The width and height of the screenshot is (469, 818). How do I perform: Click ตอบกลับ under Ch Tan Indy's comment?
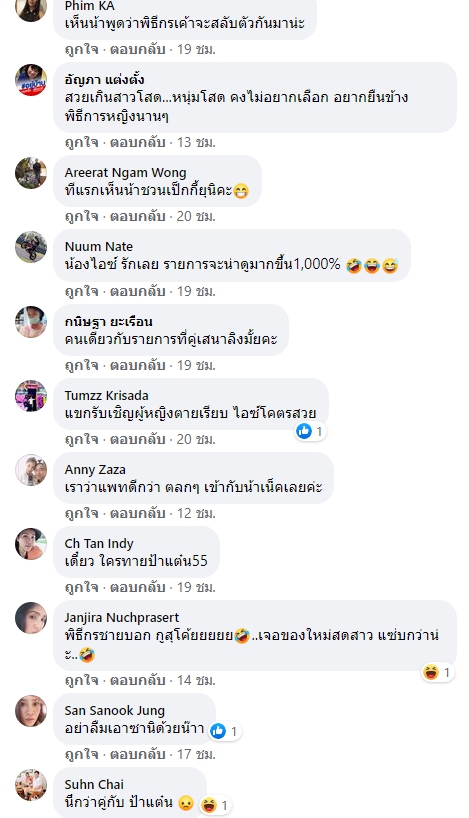click(137, 587)
